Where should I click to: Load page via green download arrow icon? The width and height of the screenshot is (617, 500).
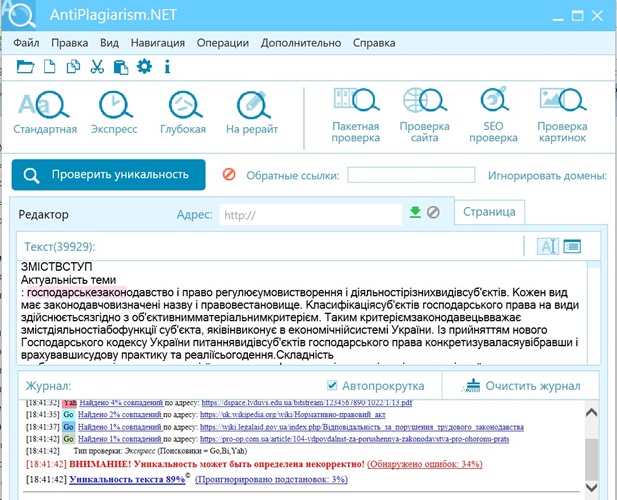tap(415, 212)
